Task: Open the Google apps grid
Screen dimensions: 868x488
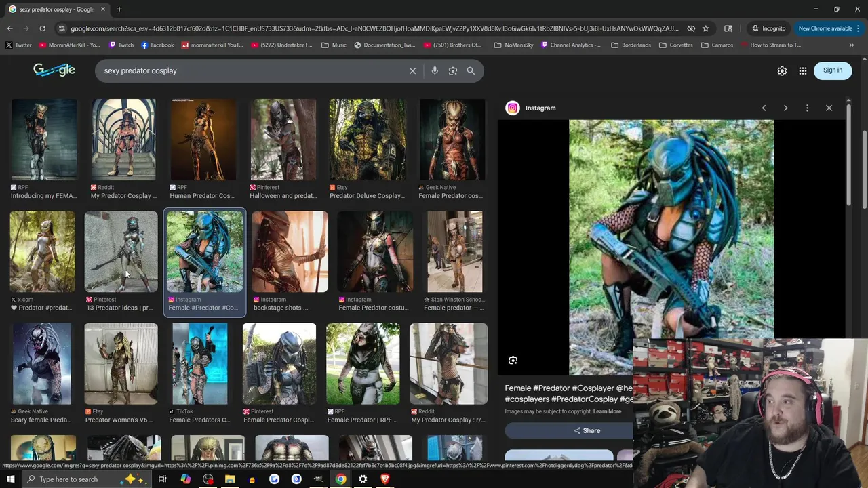Action: tap(803, 70)
